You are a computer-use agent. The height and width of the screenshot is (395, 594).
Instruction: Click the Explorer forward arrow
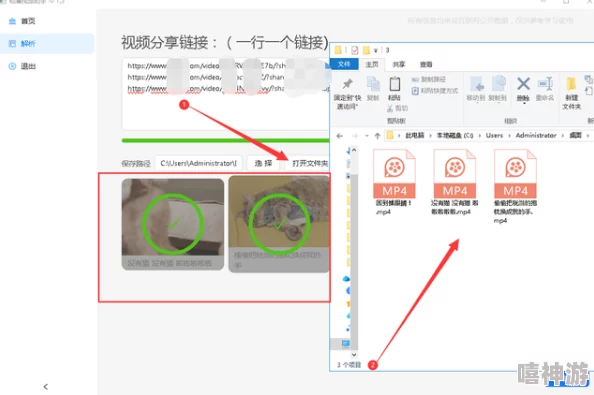[355, 136]
